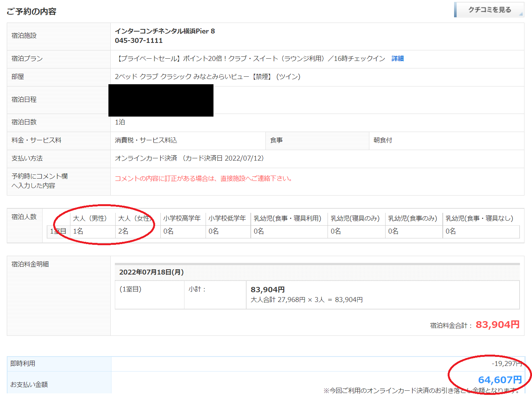Select the phone number 045-307-1111
Image resolution: width=532 pixels, height=396 pixels.
pyautogui.click(x=139, y=41)
